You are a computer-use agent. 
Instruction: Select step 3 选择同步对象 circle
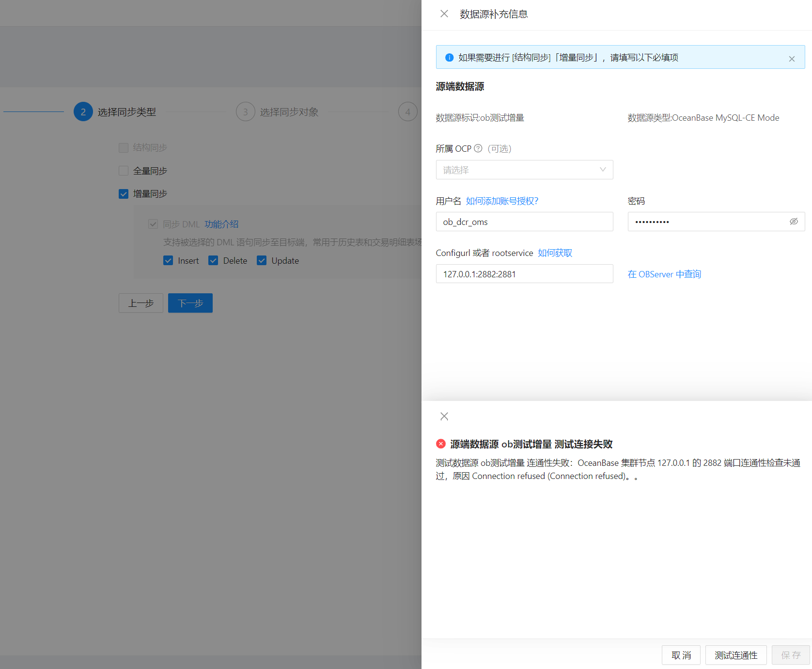(x=245, y=111)
